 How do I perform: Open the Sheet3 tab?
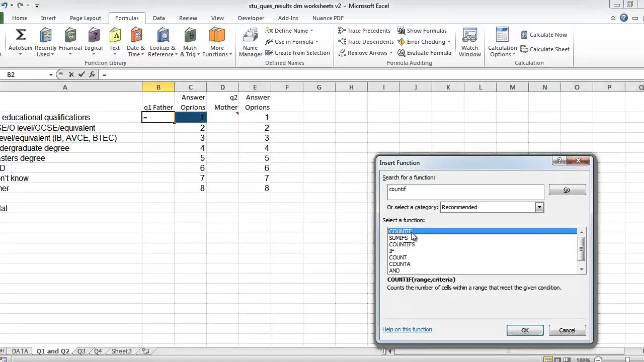tap(121, 351)
